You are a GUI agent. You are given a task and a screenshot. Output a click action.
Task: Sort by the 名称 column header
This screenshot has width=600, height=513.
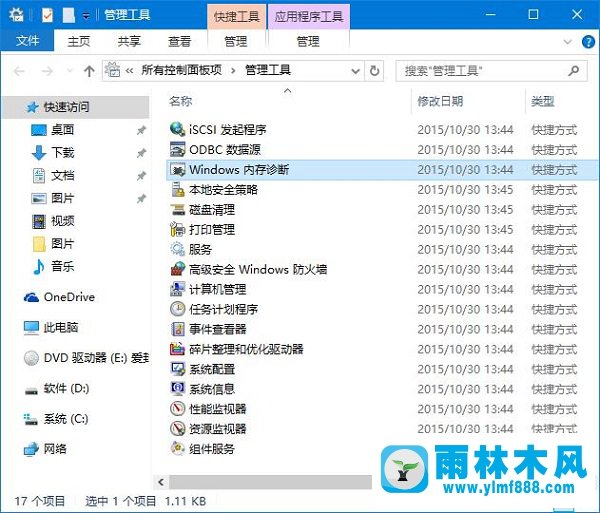point(181,101)
